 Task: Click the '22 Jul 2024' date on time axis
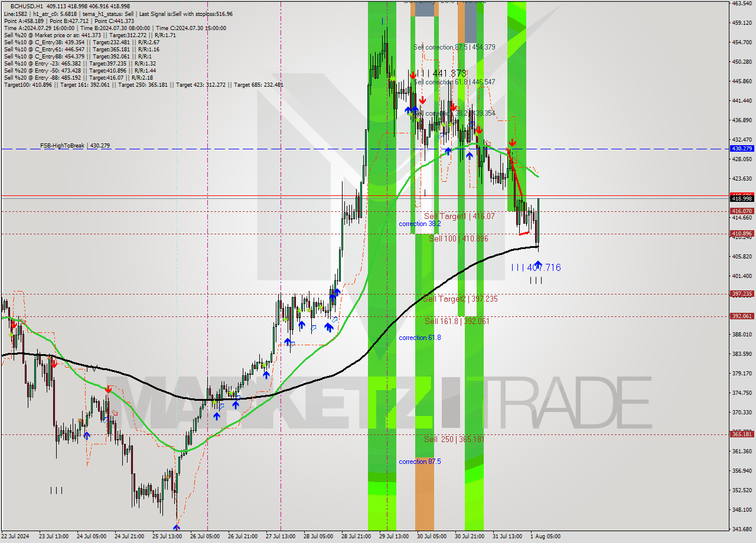pyautogui.click(x=16, y=537)
